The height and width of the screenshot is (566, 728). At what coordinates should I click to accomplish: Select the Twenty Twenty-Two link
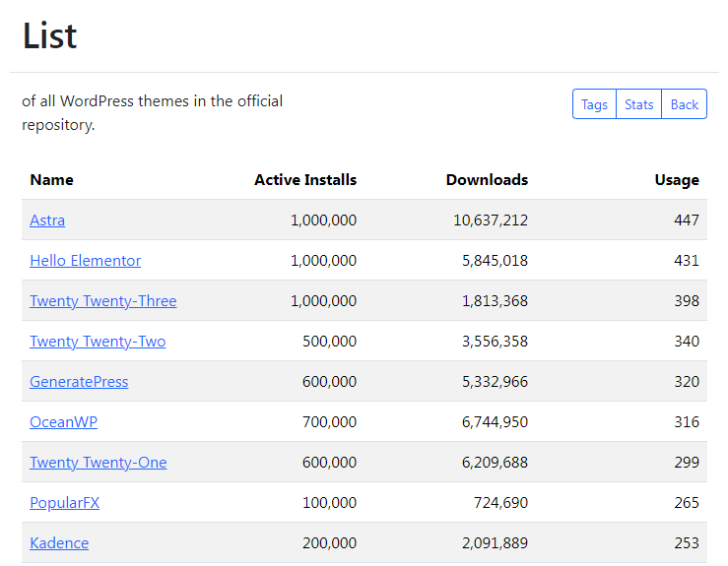[98, 342]
